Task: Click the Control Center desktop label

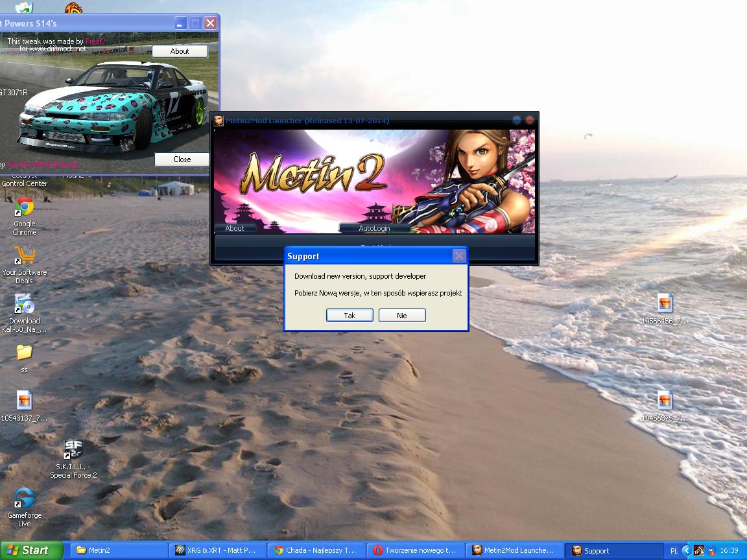Action: click(x=24, y=183)
